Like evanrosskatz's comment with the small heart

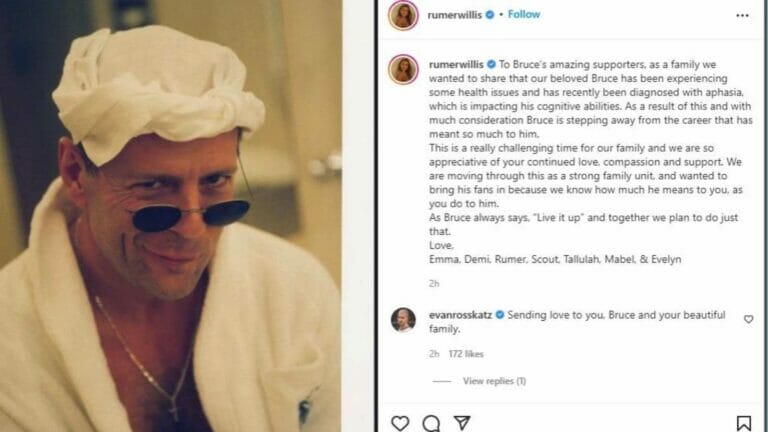pyautogui.click(x=748, y=319)
